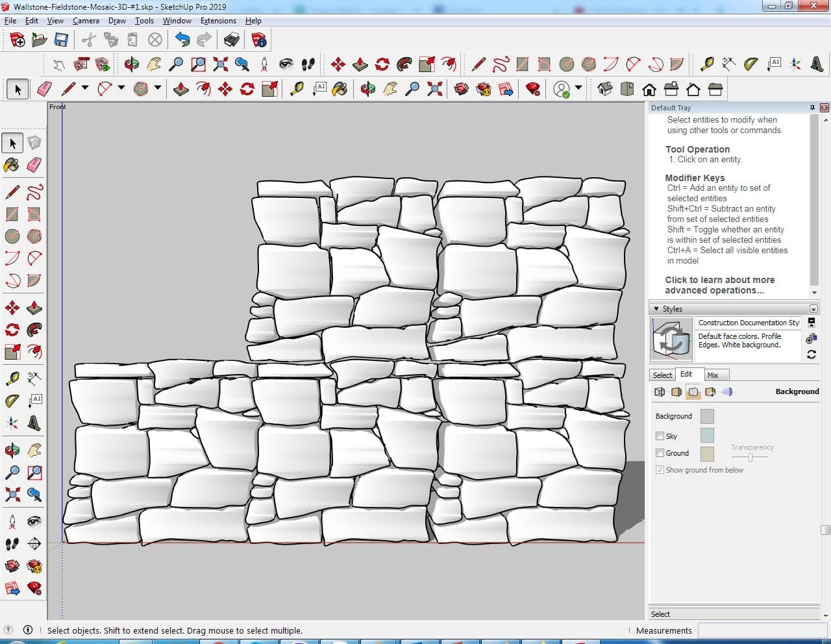Click the Print icon

[x=232, y=40]
